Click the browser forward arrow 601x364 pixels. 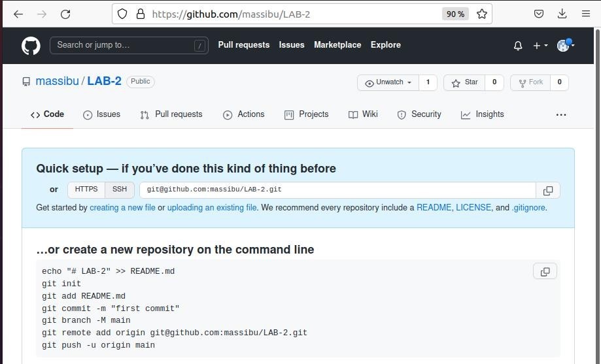tap(42, 14)
